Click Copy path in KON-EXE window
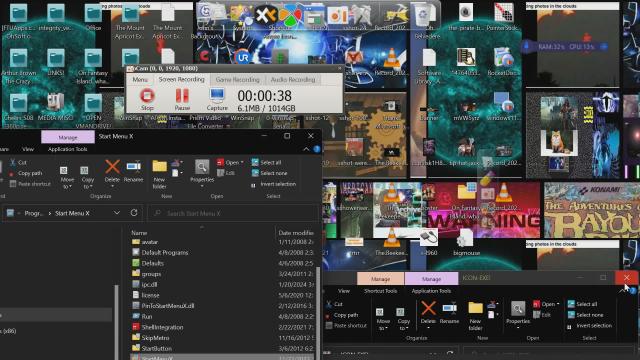 (x=342, y=315)
